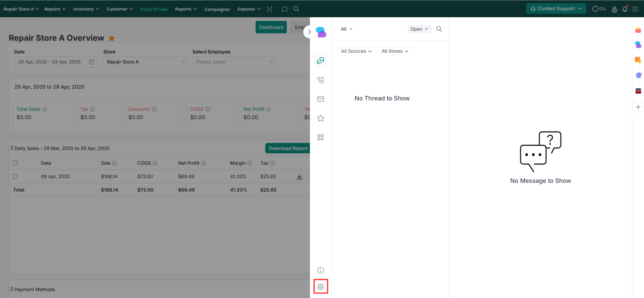
Task: Open the apps grid icon in the chat sidebar
Action: [321, 137]
